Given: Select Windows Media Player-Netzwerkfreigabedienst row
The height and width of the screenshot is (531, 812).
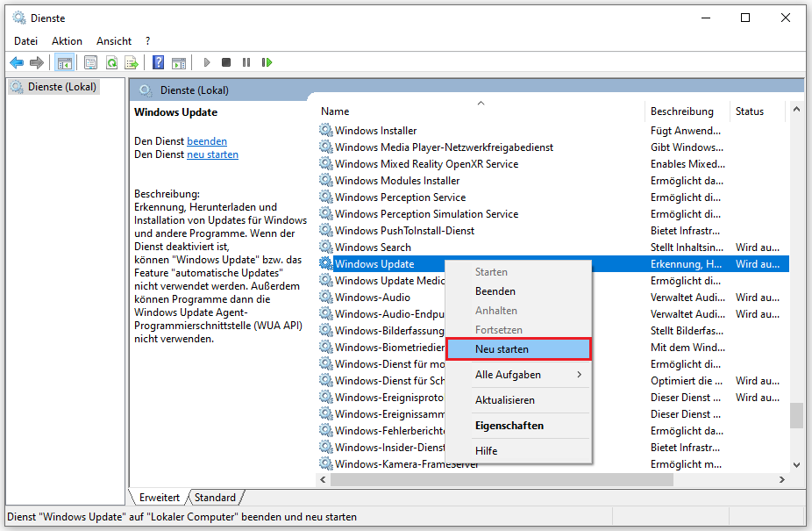Looking at the screenshot, I should point(553,147).
